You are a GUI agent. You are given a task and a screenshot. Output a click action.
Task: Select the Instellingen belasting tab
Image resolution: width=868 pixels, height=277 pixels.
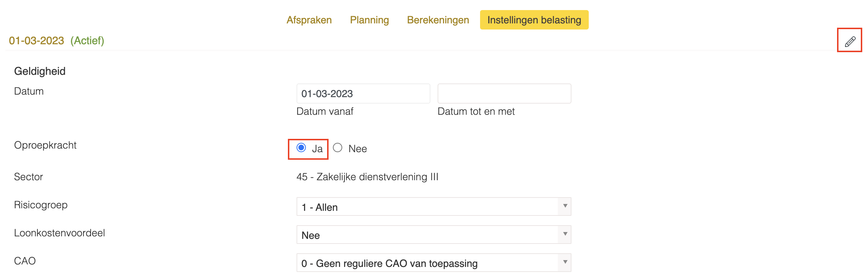click(534, 20)
